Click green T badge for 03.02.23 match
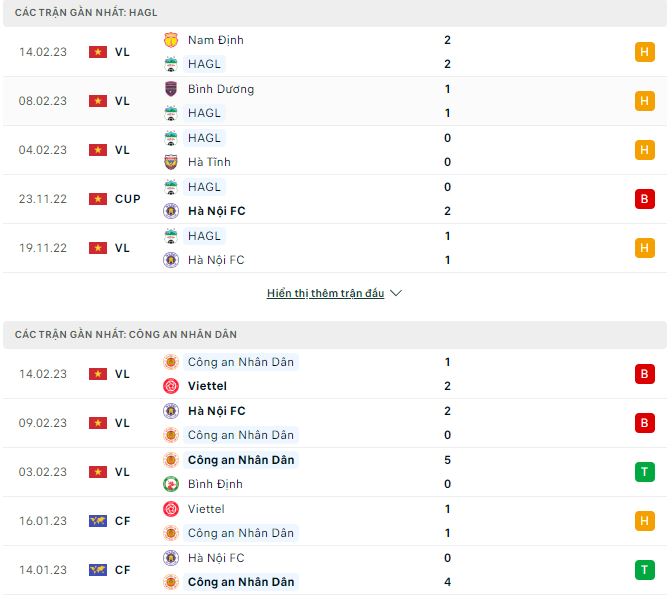The image size is (672, 599). click(645, 472)
